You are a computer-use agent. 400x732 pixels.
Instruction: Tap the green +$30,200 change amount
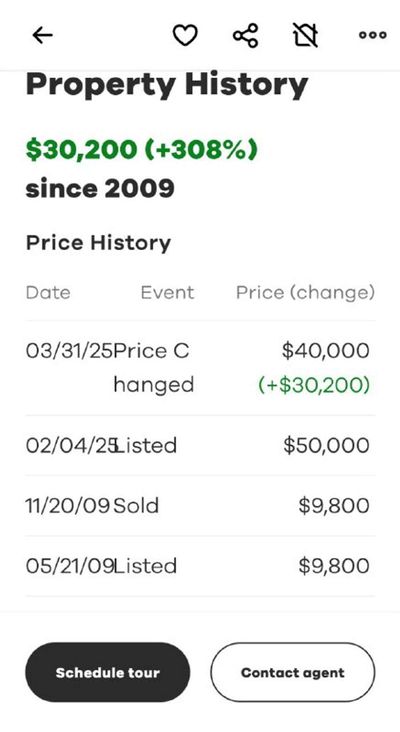click(314, 385)
